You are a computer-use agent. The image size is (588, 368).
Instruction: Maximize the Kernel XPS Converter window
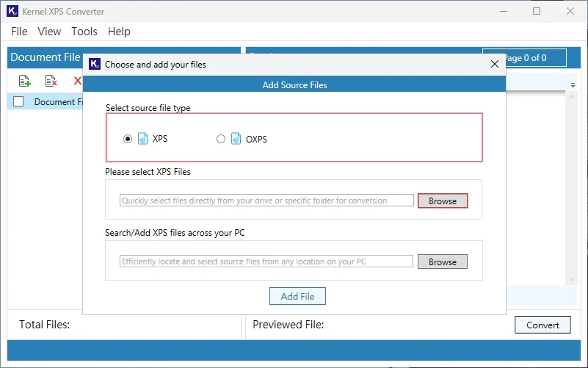pyautogui.click(x=537, y=11)
